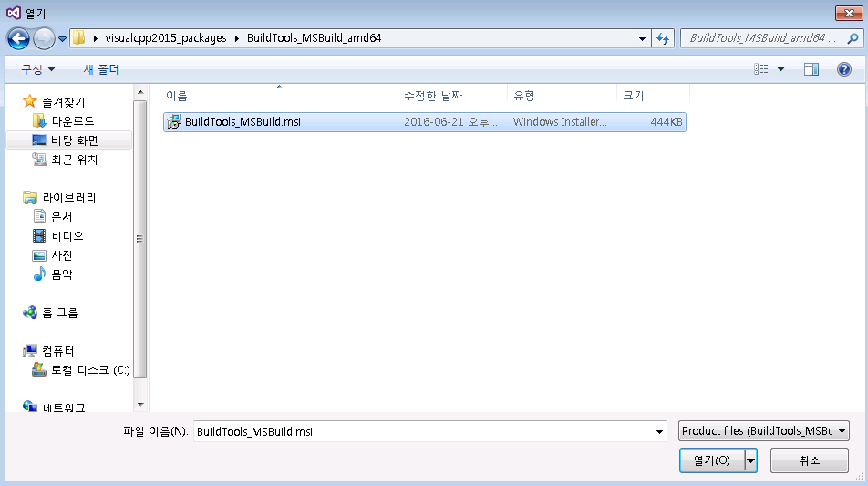Sort by the 이름 column header
This screenshot has height=486, width=868.
[177, 96]
